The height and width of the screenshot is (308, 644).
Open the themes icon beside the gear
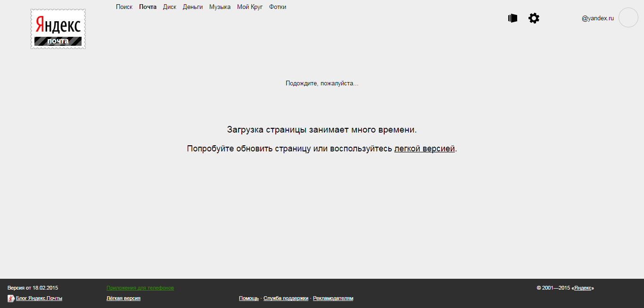[513, 18]
